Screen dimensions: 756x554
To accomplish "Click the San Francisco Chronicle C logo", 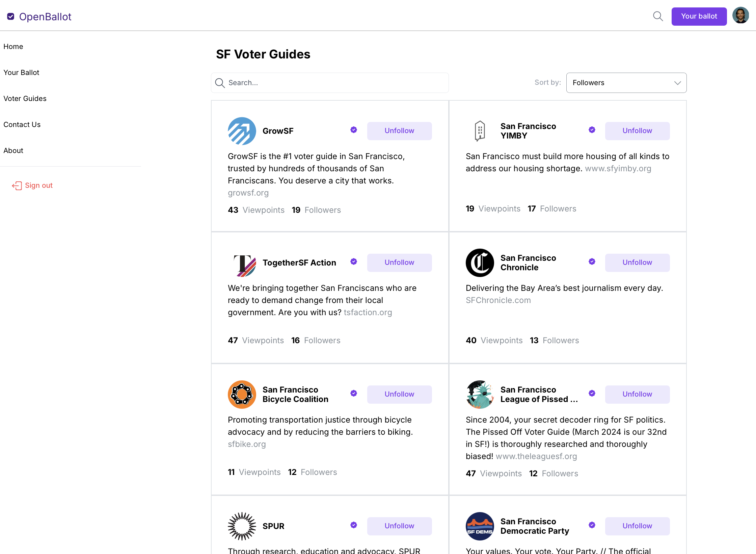I will [480, 263].
